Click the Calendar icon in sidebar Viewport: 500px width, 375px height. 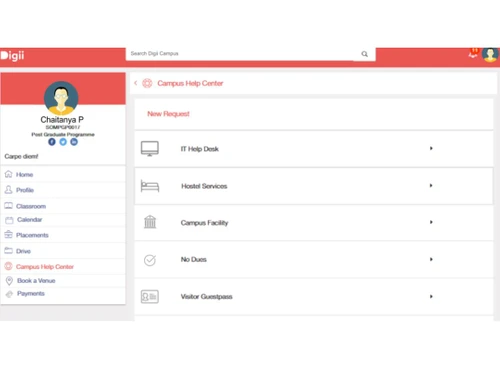click(x=9, y=220)
